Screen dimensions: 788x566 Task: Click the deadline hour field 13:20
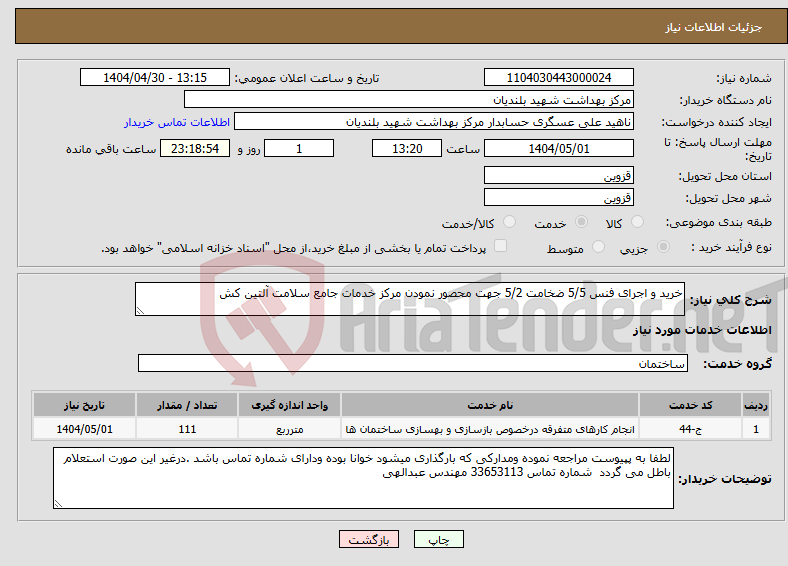tap(407, 148)
